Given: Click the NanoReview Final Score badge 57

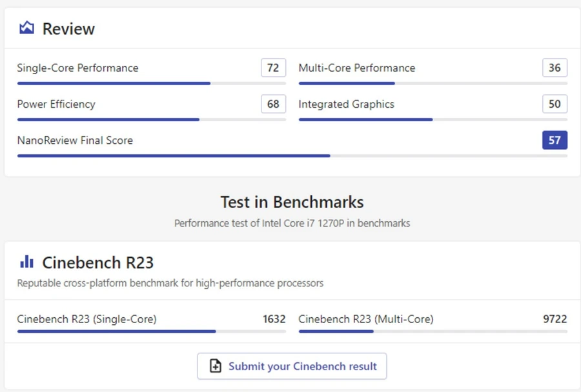Looking at the screenshot, I should (555, 141).
